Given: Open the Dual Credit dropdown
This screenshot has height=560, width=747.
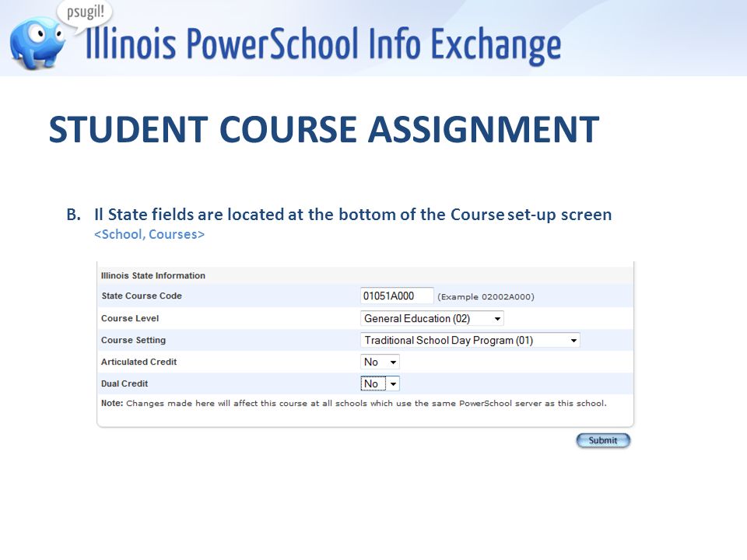Looking at the screenshot, I should click(x=380, y=383).
